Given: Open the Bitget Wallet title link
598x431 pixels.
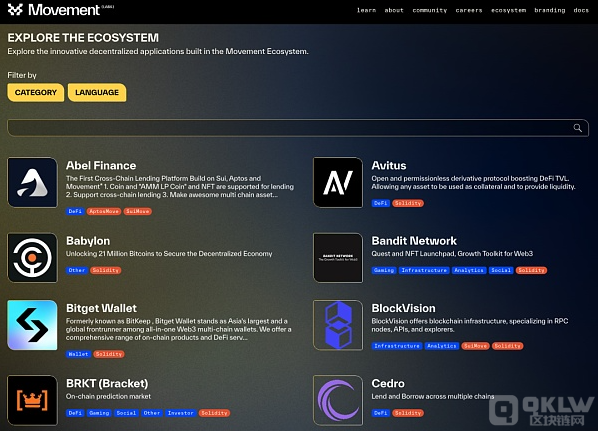Looking at the screenshot, I should pyautogui.click(x=101, y=308).
